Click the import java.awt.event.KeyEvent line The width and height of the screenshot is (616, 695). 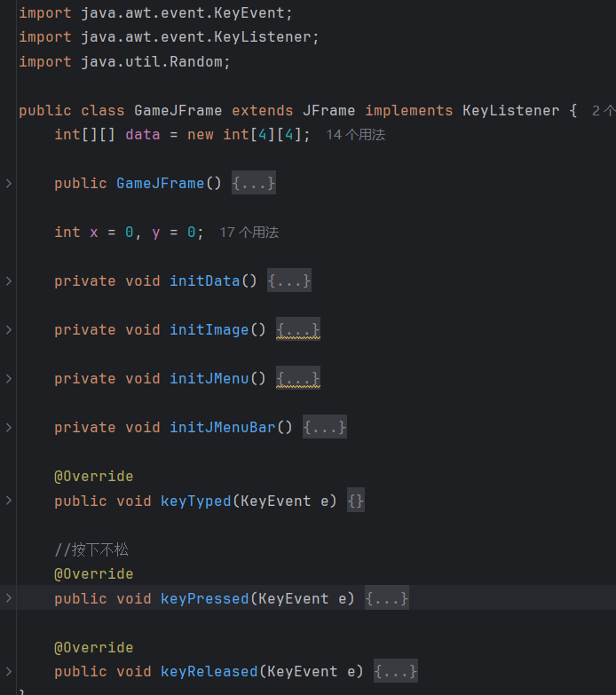155,12
